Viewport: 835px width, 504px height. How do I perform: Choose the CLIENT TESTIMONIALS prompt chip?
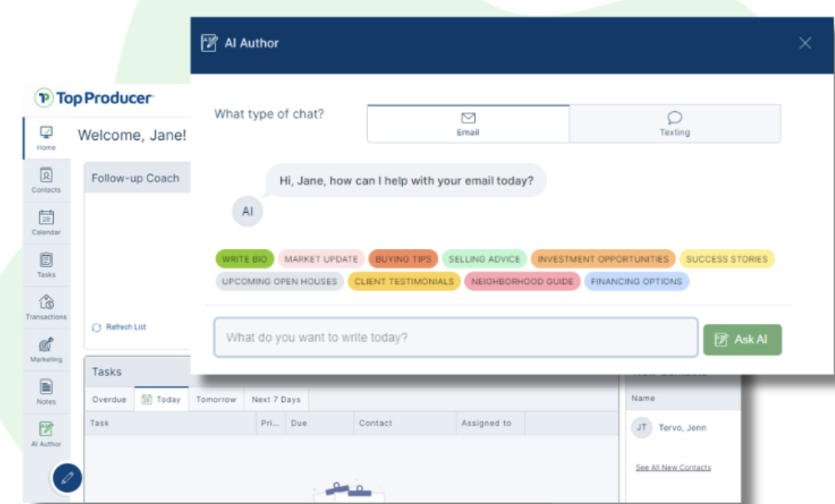(x=404, y=281)
